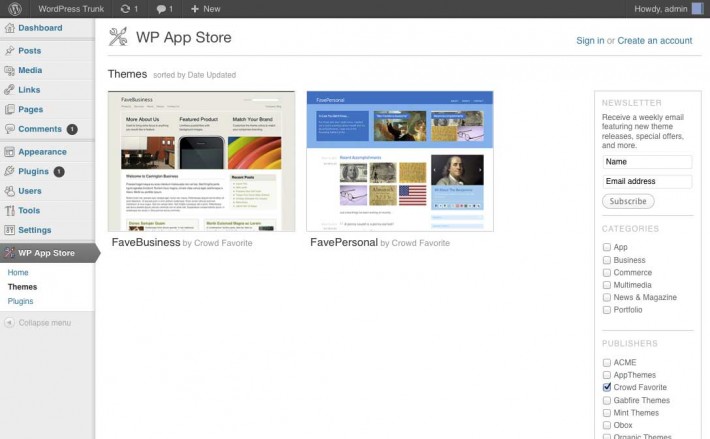Go to WP App Store Home submenu
The height and width of the screenshot is (439, 710).
[18, 272]
